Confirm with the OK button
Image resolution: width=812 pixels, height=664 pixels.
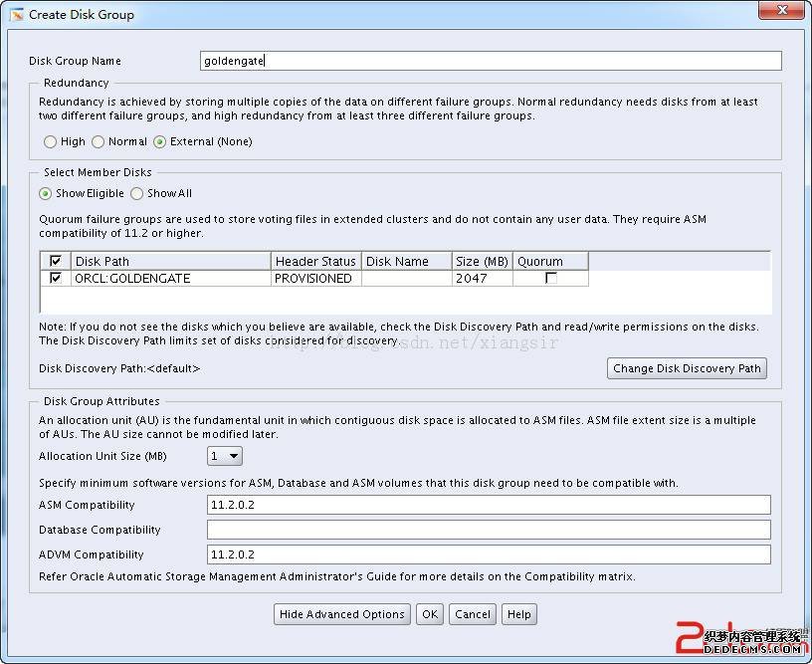tap(429, 614)
